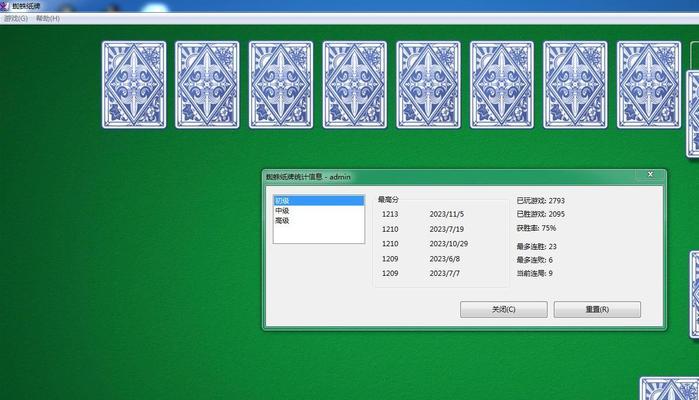Click the 最多连败: 6 statistic
The height and width of the screenshot is (400, 699).
535,260
